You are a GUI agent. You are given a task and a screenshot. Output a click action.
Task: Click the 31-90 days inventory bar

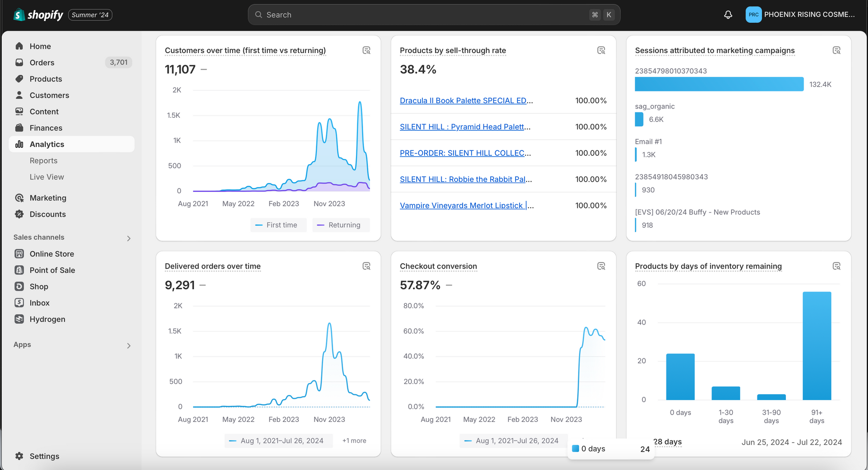(x=771, y=397)
